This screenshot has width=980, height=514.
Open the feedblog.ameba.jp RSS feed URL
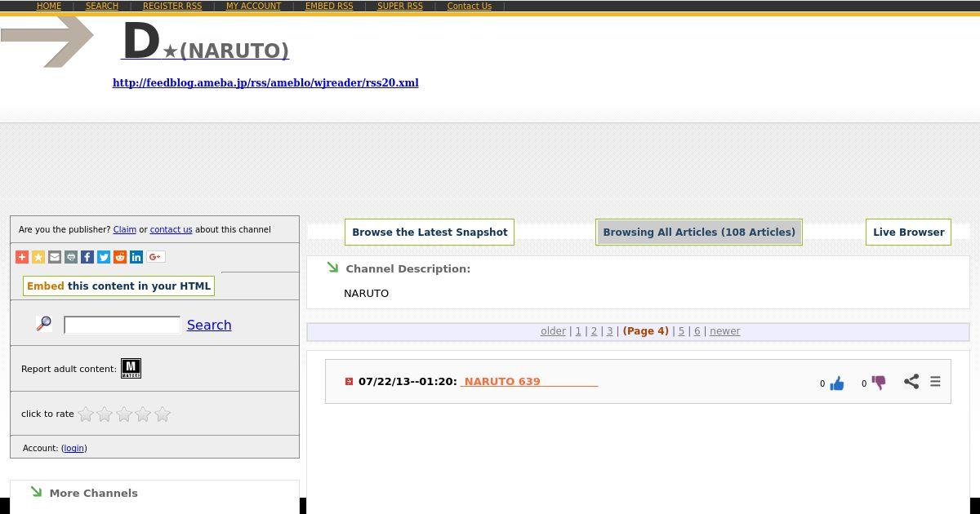265,82
